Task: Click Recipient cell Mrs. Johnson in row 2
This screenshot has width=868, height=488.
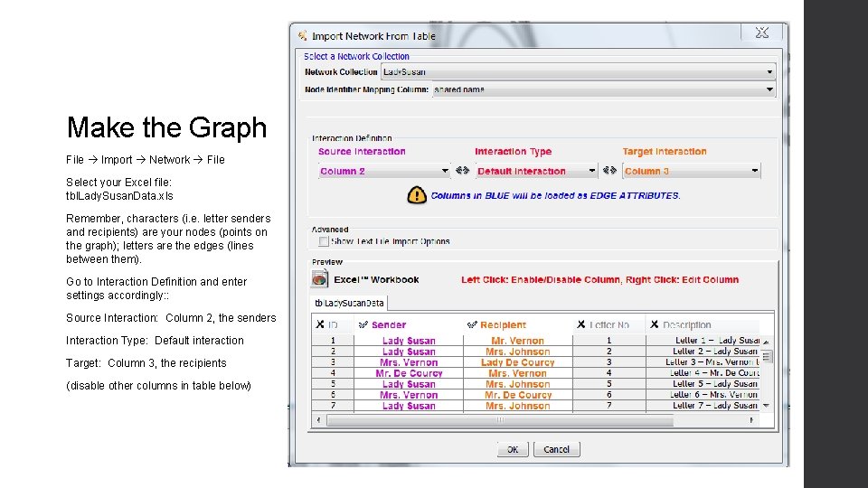Action: (517, 352)
